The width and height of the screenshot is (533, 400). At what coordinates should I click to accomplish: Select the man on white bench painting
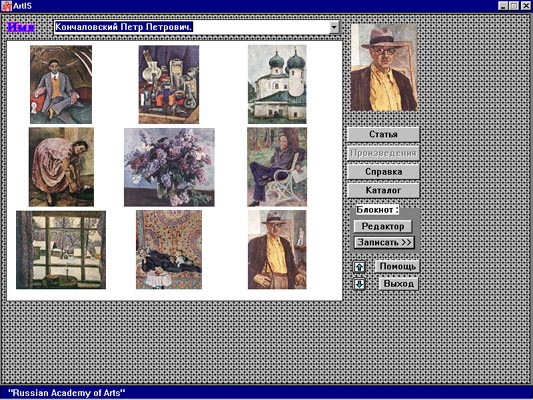pyautogui.click(x=277, y=167)
